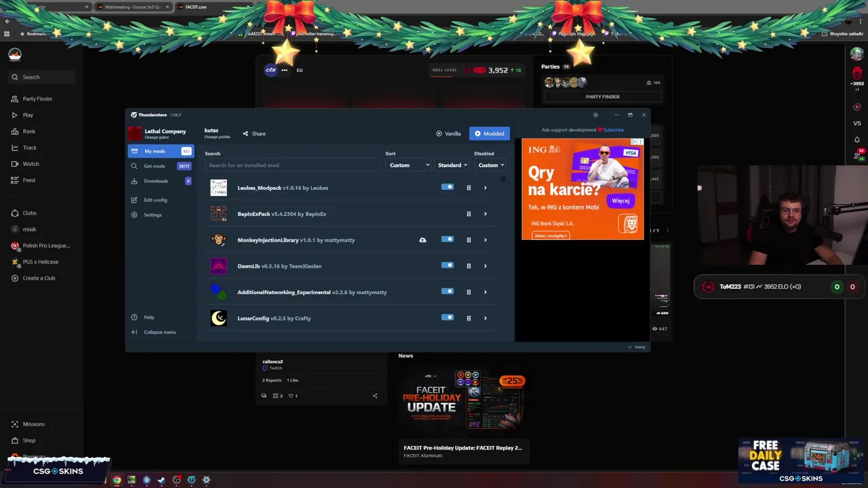Select Settings in Thunderstore menu
Image resolution: width=868 pixels, height=488 pixels.
point(161,215)
